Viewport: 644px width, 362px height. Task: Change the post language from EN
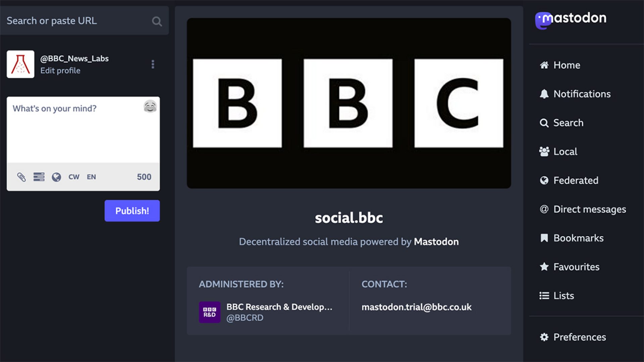click(91, 177)
